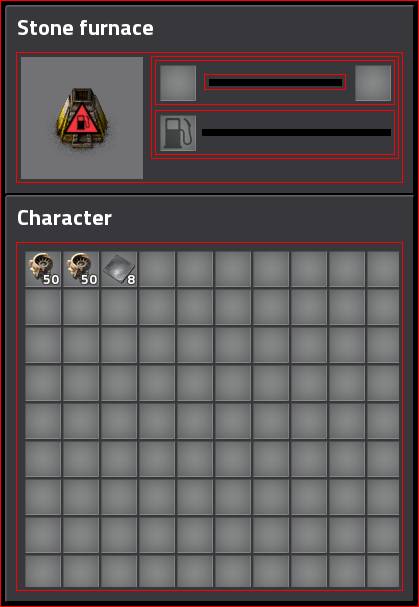
Task: Click the furnace source ingredient slot
Action: (x=178, y=83)
